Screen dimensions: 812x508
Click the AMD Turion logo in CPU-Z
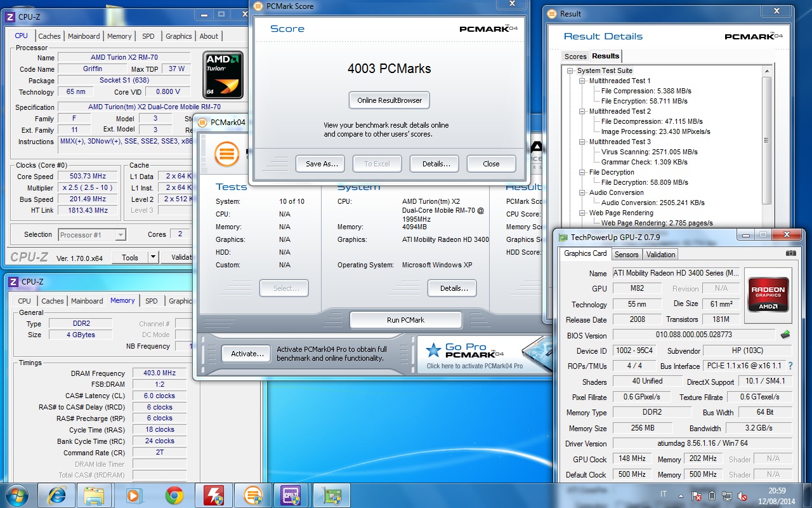click(x=224, y=75)
